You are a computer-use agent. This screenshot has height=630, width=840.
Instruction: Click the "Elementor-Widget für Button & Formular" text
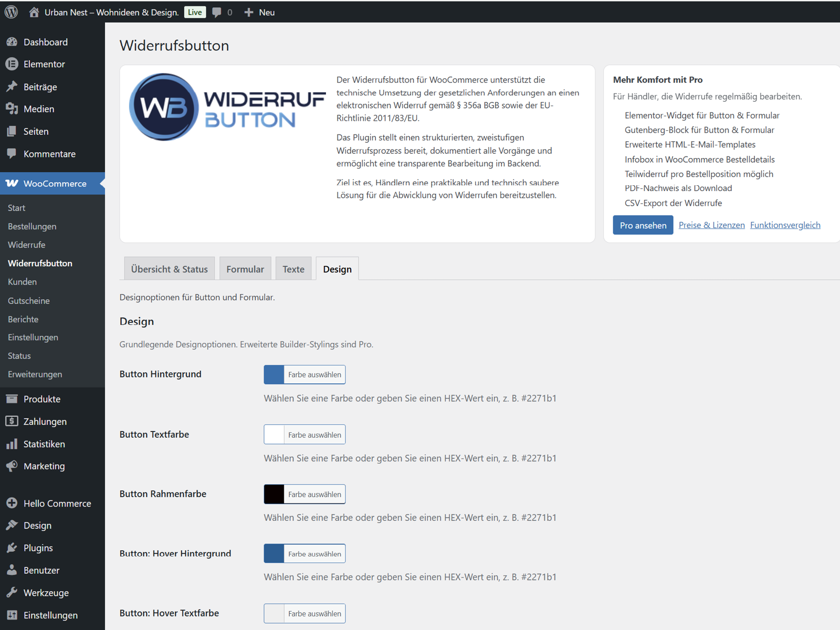click(x=702, y=115)
